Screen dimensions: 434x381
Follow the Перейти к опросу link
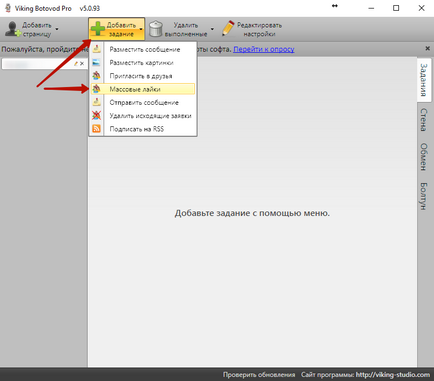pos(264,49)
